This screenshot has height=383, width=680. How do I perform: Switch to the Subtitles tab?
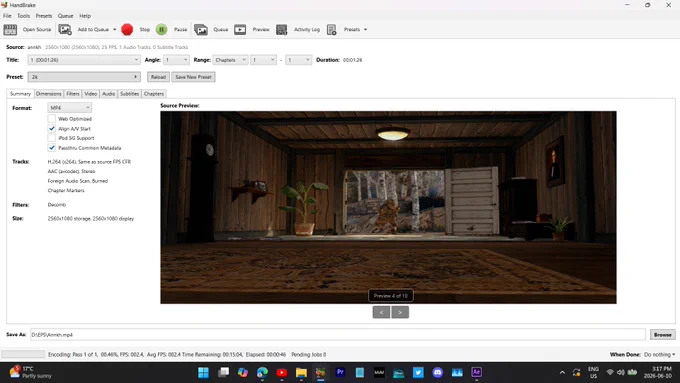(x=129, y=94)
